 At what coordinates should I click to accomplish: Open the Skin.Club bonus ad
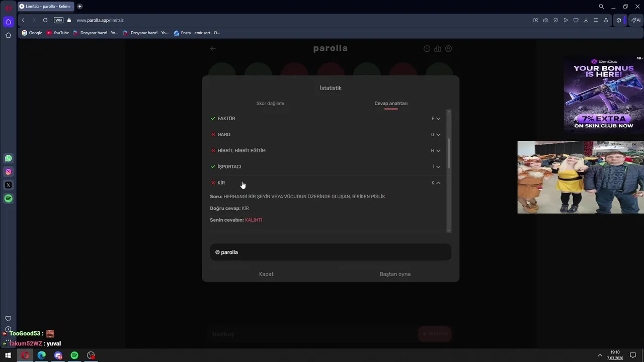click(604, 94)
